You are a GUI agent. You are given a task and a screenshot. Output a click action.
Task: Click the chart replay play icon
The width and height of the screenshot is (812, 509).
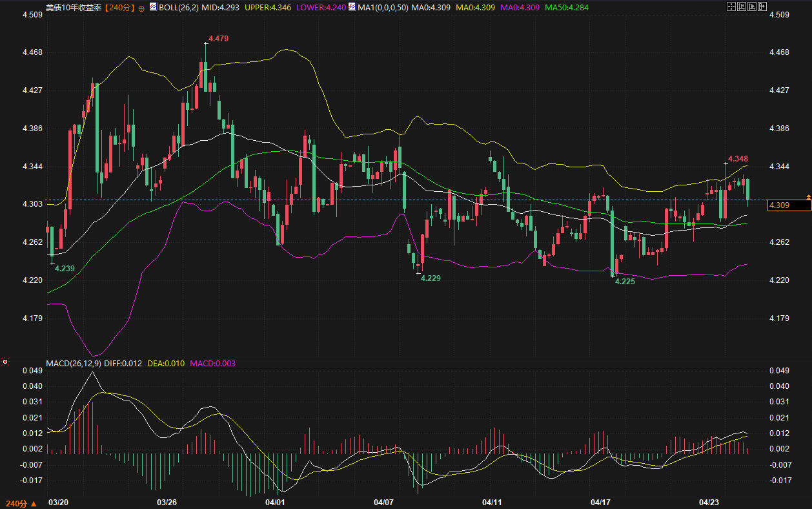[752, 6]
